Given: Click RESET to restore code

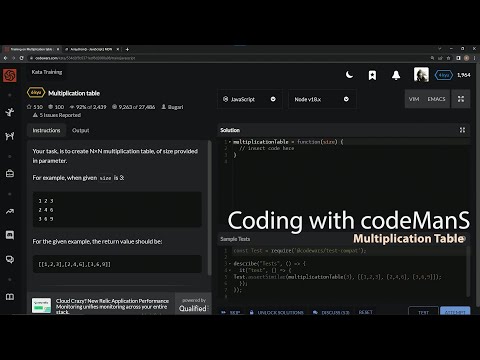Looking at the screenshot, I should (366, 312).
